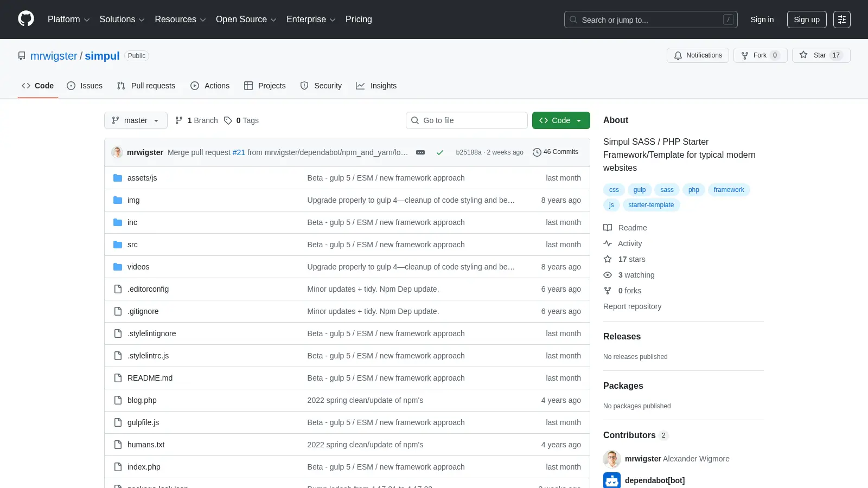Open the blog.php file

142,400
